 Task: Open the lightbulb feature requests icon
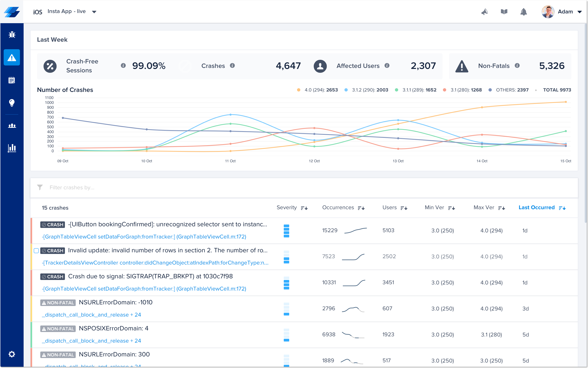[12, 103]
